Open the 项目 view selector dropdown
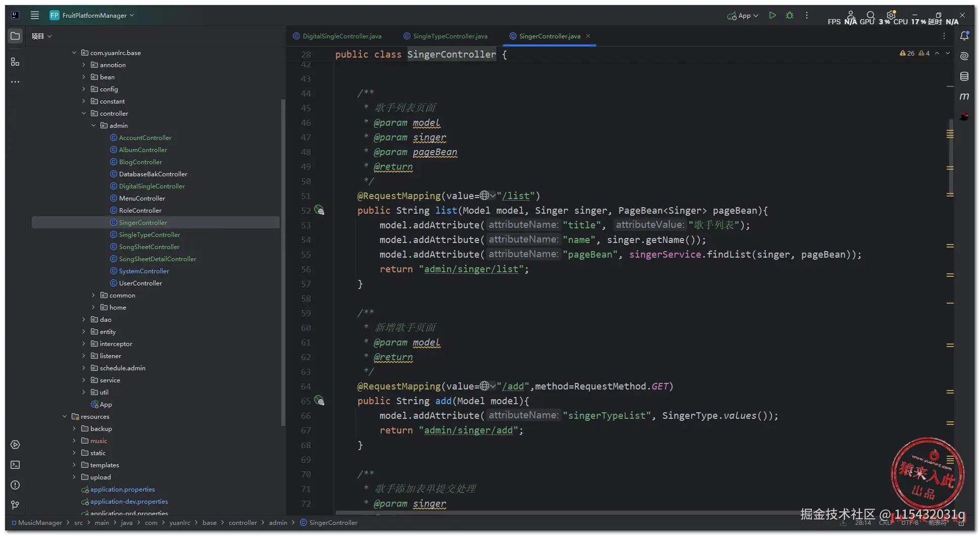The width and height of the screenshot is (980, 536). (42, 36)
